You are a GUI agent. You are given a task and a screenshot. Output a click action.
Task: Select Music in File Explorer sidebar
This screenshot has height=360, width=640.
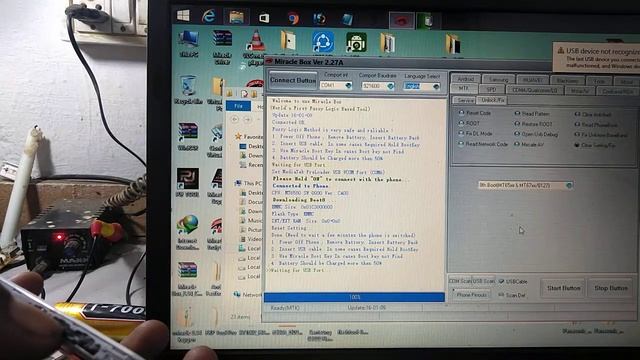point(251,220)
